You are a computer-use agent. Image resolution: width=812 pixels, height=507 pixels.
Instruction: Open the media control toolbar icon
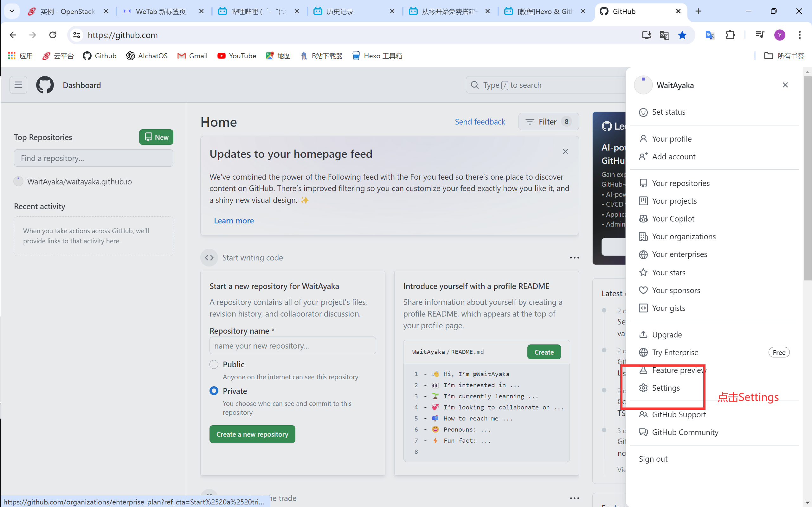tap(760, 35)
